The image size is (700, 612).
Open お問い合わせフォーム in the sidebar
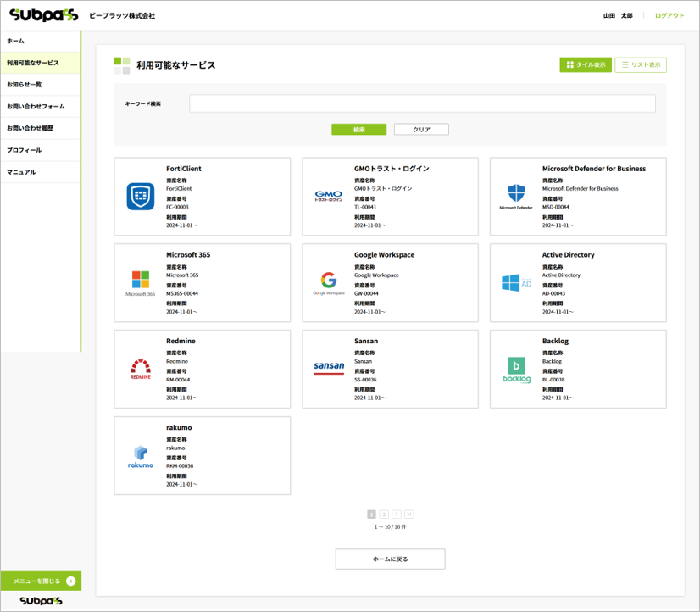(x=40, y=106)
